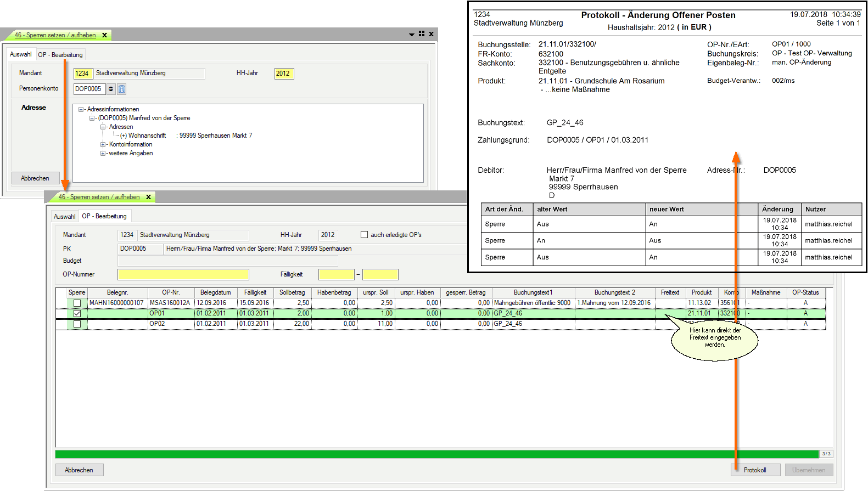
Task: Click the Protokoll button
Action: coord(755,470)
